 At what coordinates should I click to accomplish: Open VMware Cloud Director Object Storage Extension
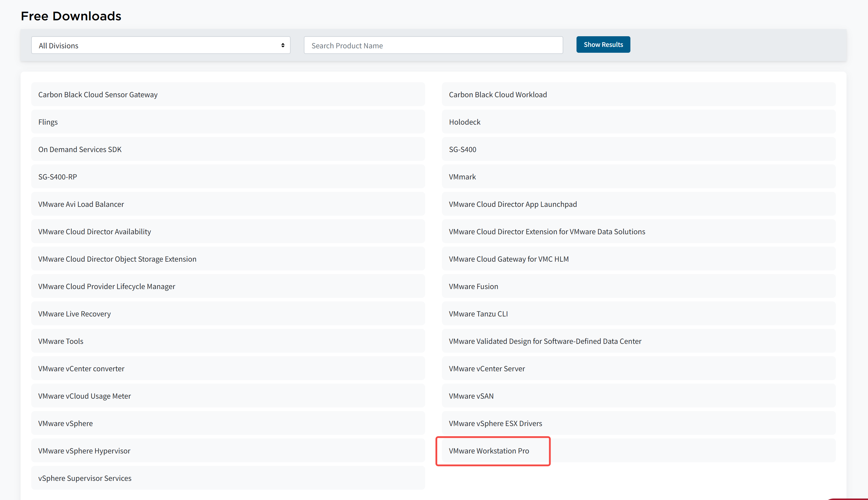228,259
